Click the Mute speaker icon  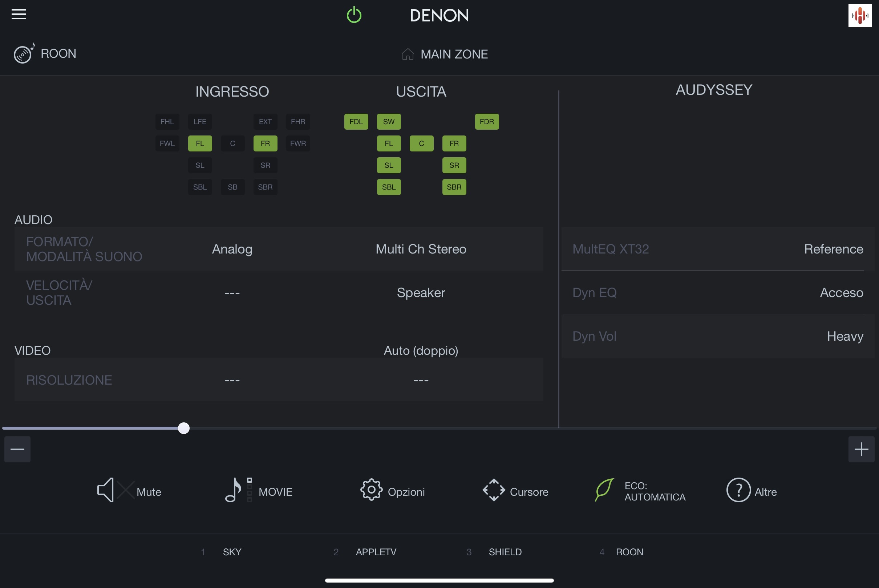115,490
